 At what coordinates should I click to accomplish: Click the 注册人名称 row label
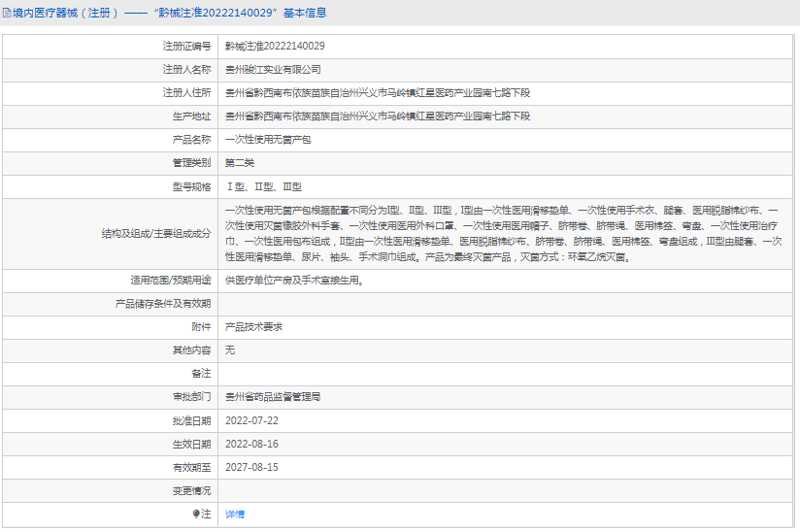click(186, 70)
